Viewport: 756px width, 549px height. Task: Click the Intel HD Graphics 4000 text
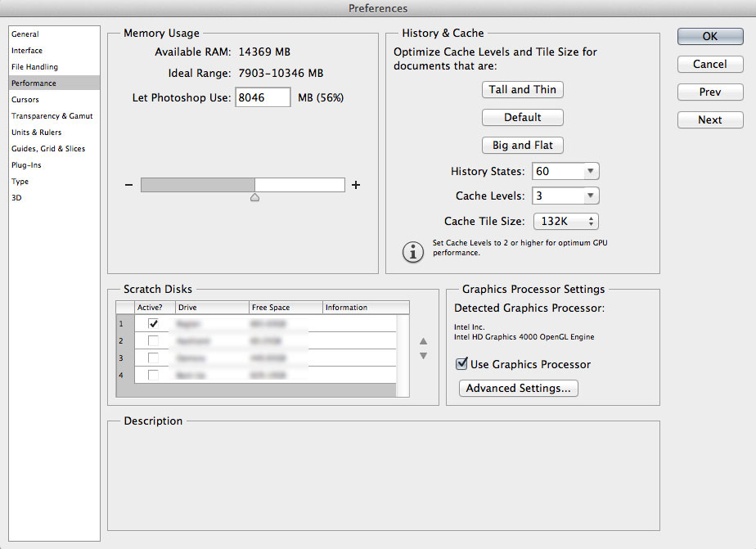[x=524, y=337]
